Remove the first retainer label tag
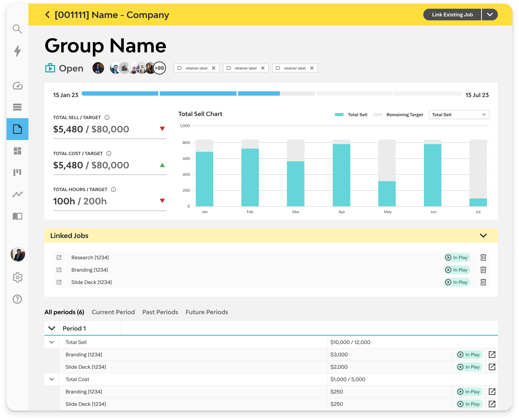The height and width of the screenshot is (420, 519). coord(213,68)
